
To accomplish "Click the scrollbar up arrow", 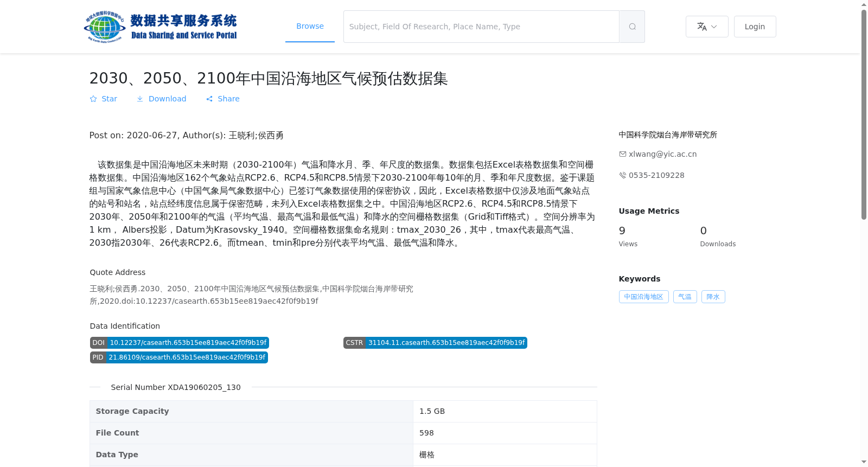I will point(864,4).
